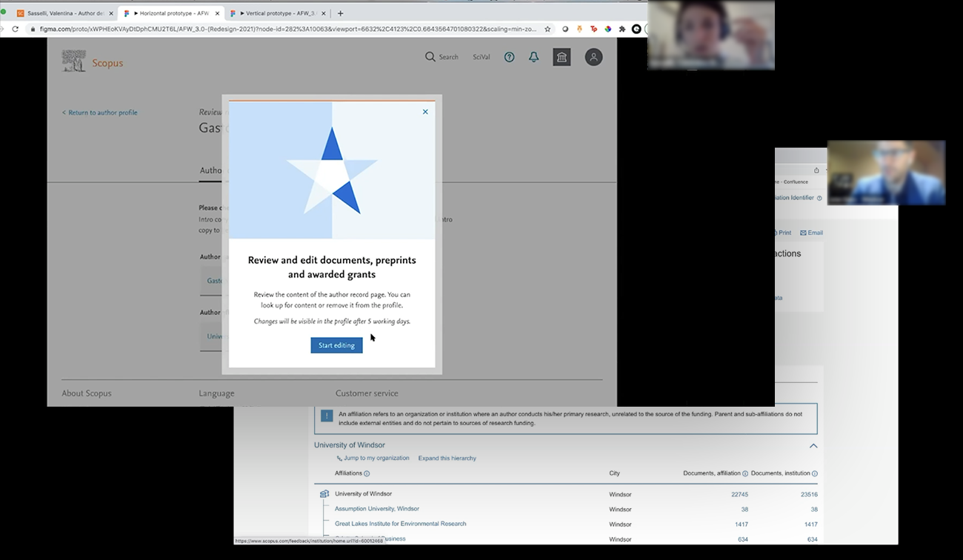The height and width of the screenshot is (560, 963).
Task: Select the Horizontal prototype browser tab
Action: click(x=173, y=13)
